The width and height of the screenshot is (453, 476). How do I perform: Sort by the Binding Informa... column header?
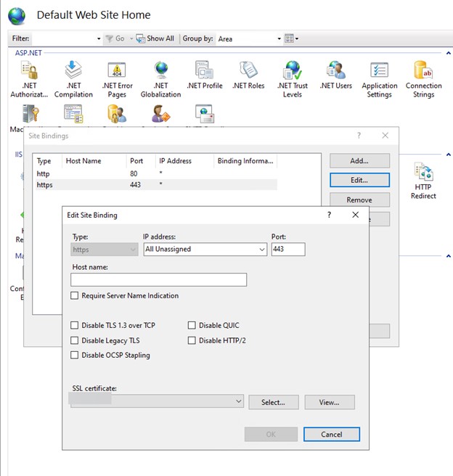[245, 161]
